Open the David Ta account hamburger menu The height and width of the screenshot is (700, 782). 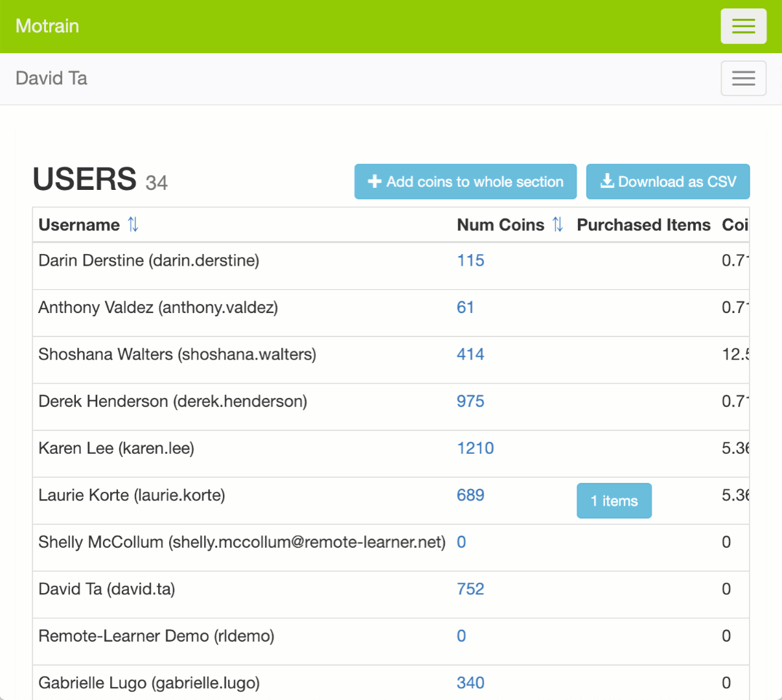point(743,78)
